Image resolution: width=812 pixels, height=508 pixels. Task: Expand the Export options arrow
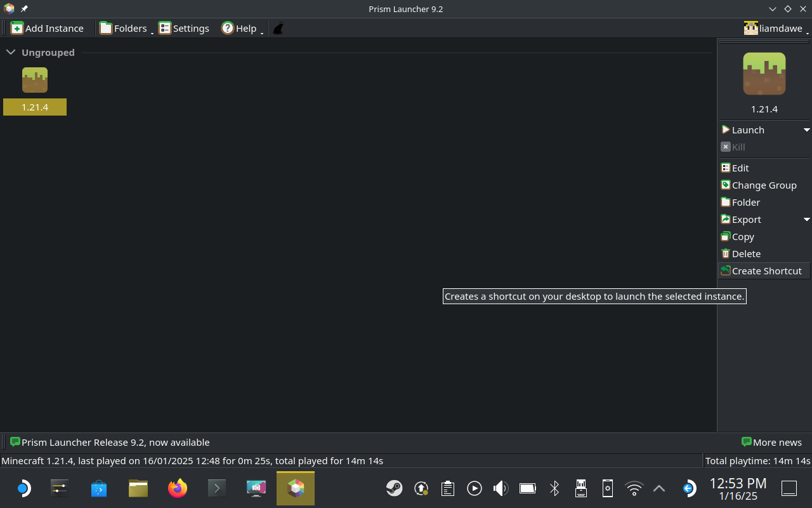[806, 219]
